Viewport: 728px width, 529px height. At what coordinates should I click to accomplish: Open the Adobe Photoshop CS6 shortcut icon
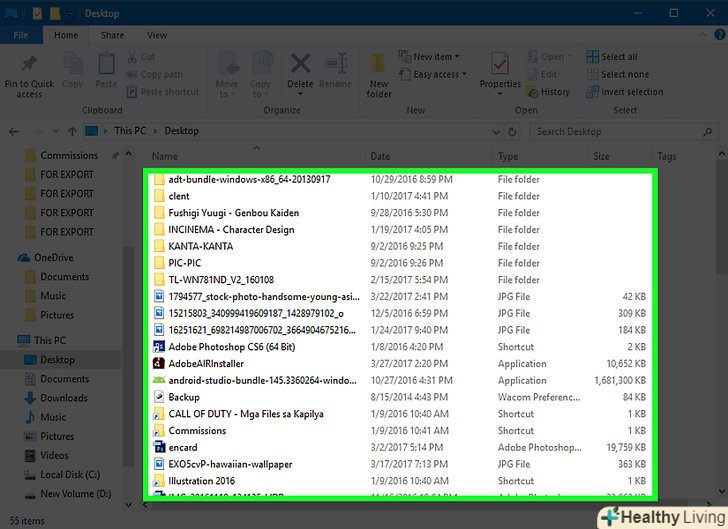pyautogui.click(x=159, y=347)
